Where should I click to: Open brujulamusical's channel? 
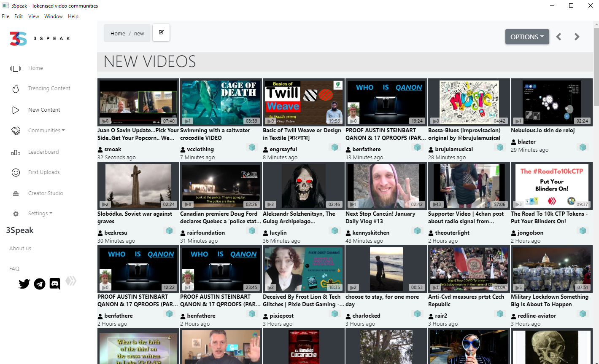click(x=454, y=150)
